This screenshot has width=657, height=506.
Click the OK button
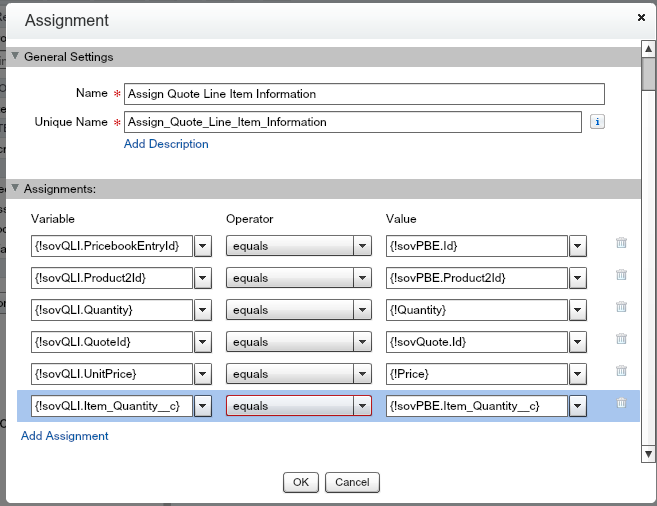coord(300,482)
